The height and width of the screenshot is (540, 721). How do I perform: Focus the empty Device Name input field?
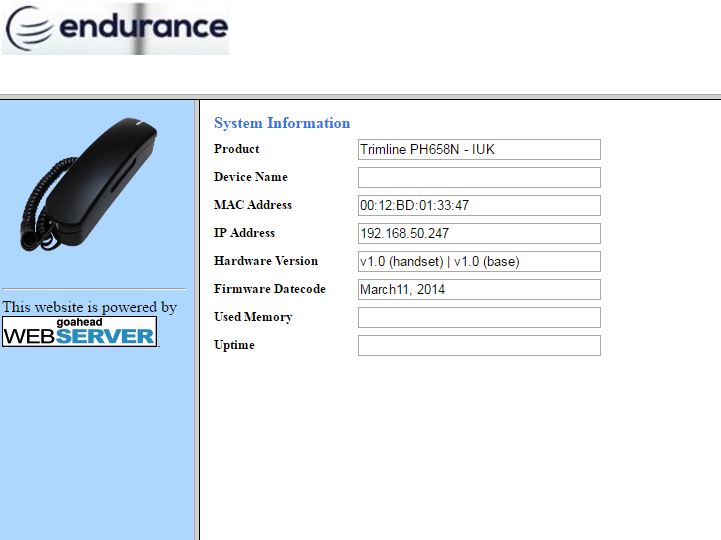click(x=479, y=178)
